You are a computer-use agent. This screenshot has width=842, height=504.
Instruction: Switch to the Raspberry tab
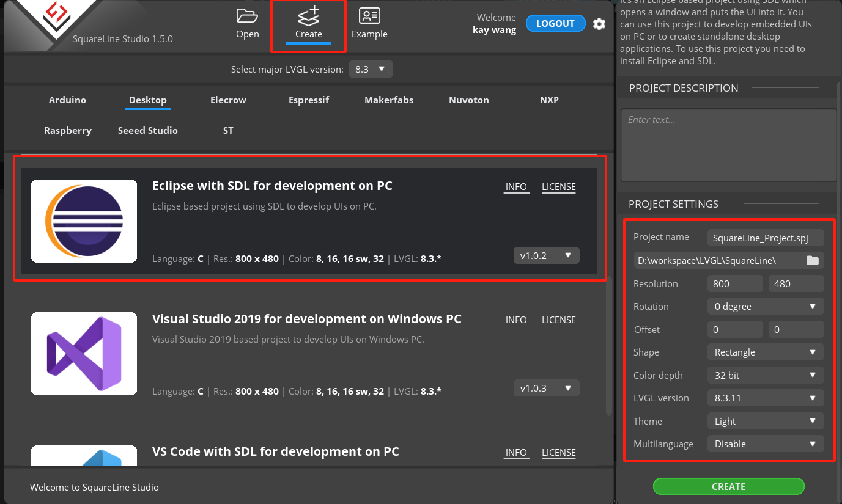point(68,130)
